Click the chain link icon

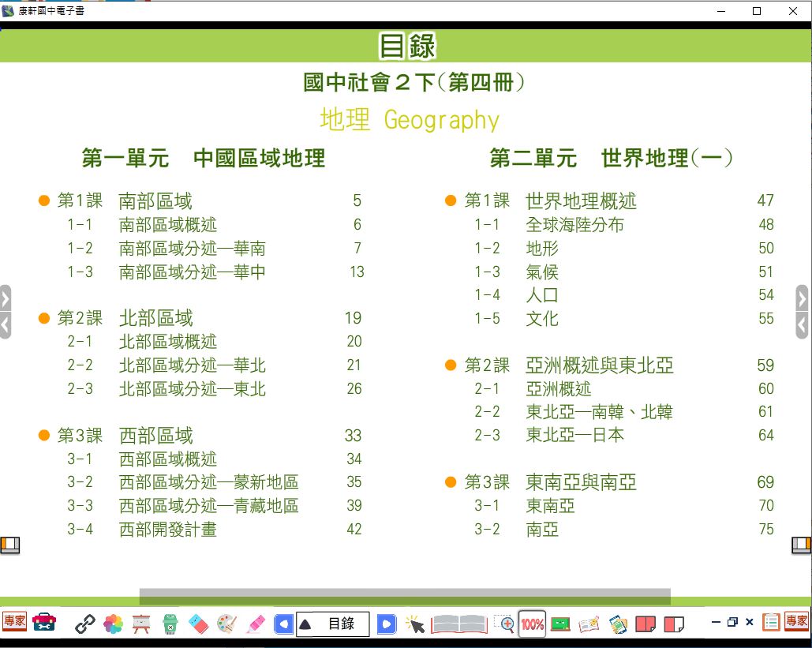pyautogui.click(x=85, y=624)
